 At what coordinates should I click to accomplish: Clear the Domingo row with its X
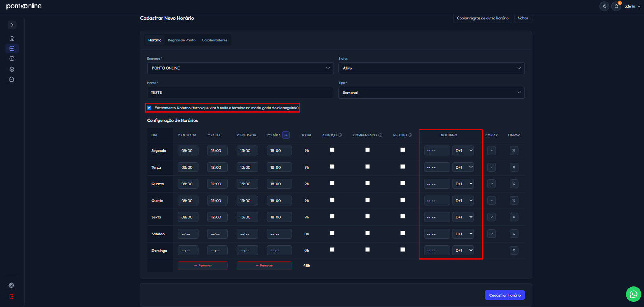tap(514, 251)
